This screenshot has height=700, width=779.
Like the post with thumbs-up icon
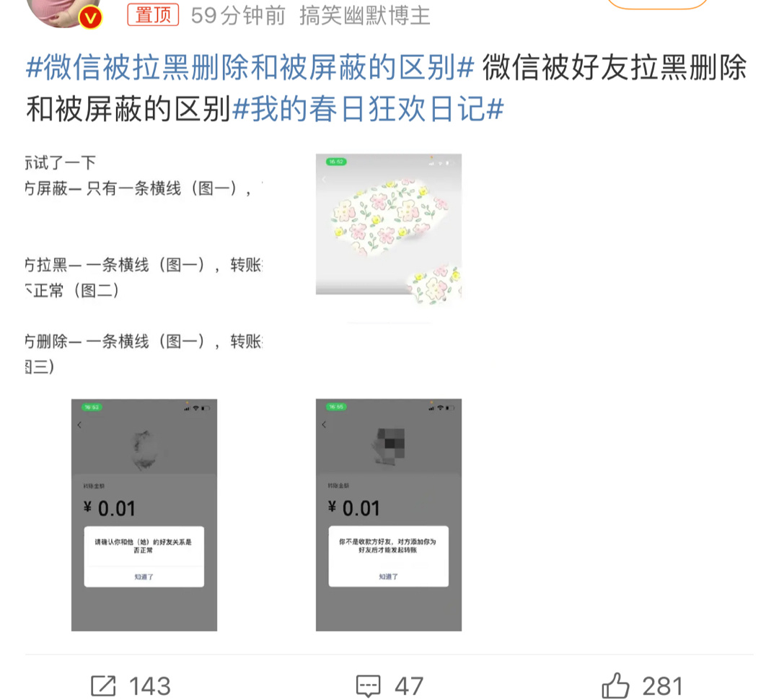615,685
